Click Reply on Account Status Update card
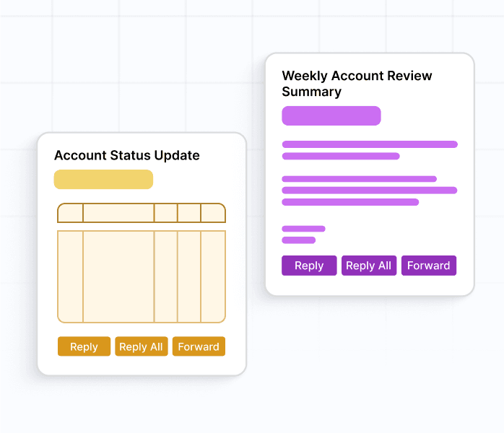504x433 pixels. [84, 346]
